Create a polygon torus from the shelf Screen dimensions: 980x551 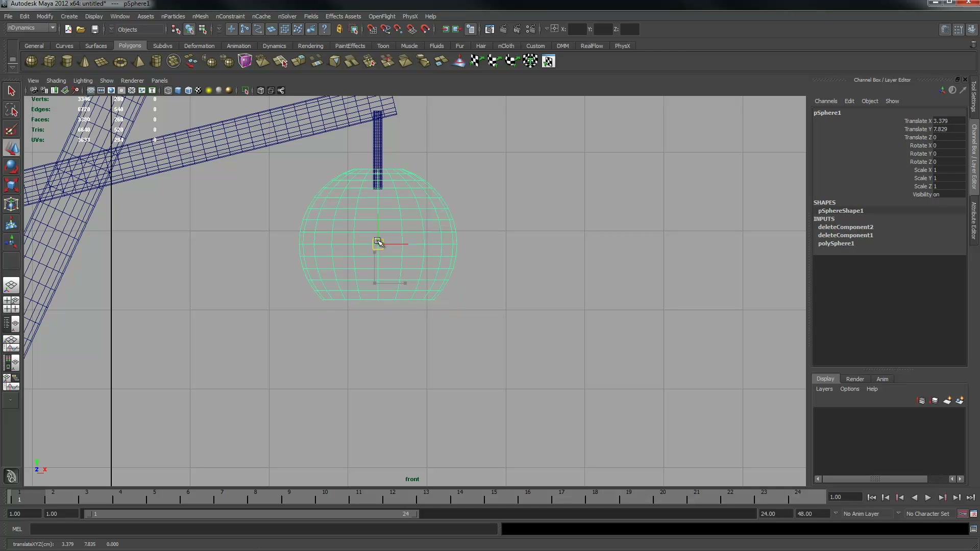pos(120,62)
